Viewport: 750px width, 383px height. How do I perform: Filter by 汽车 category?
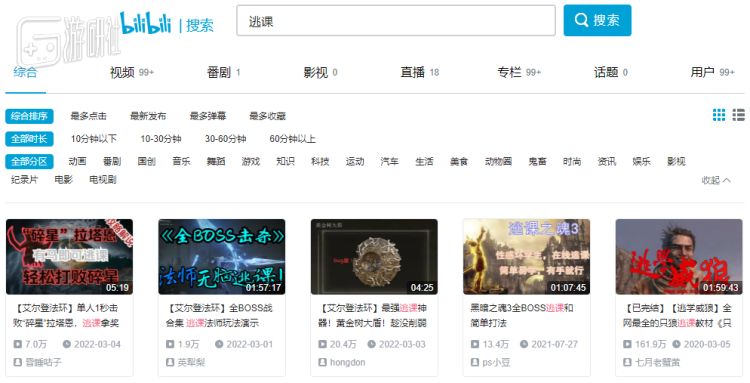pos(389,162)
